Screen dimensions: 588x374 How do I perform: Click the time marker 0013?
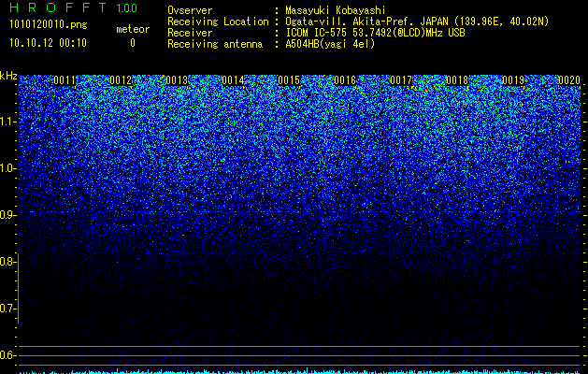[x=177, y=80]
